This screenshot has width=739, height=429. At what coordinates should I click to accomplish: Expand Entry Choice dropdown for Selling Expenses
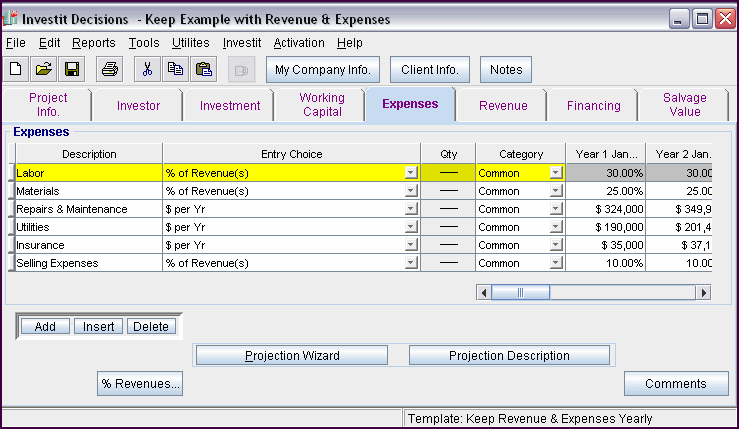point(411,263)
